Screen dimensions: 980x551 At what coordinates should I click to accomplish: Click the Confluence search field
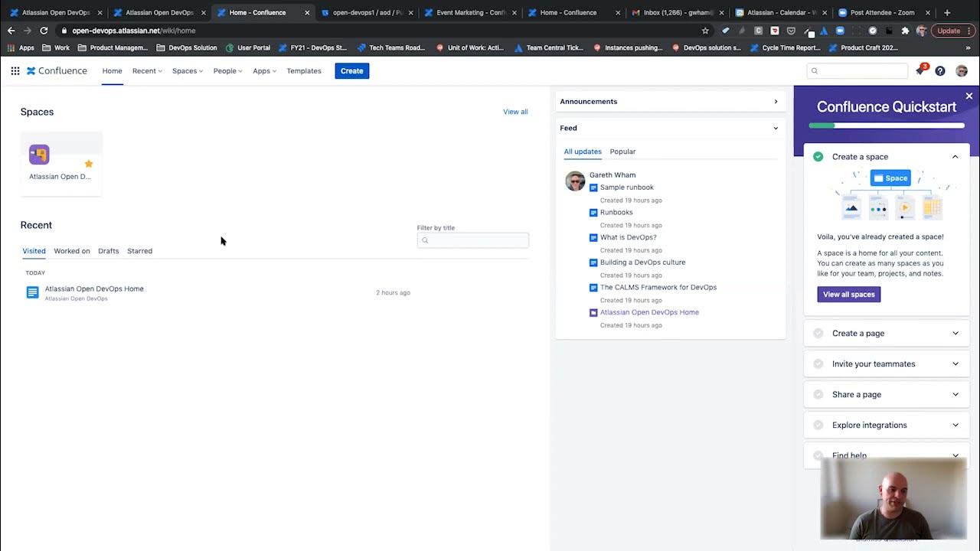point(857,71)
